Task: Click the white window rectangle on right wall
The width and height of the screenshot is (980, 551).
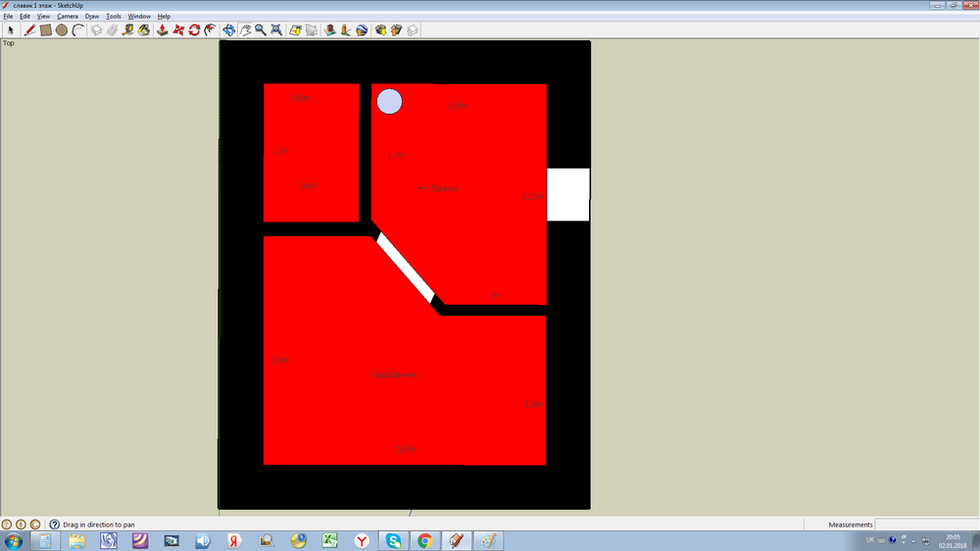Action: pyautogui.click(x=568, y=194)
